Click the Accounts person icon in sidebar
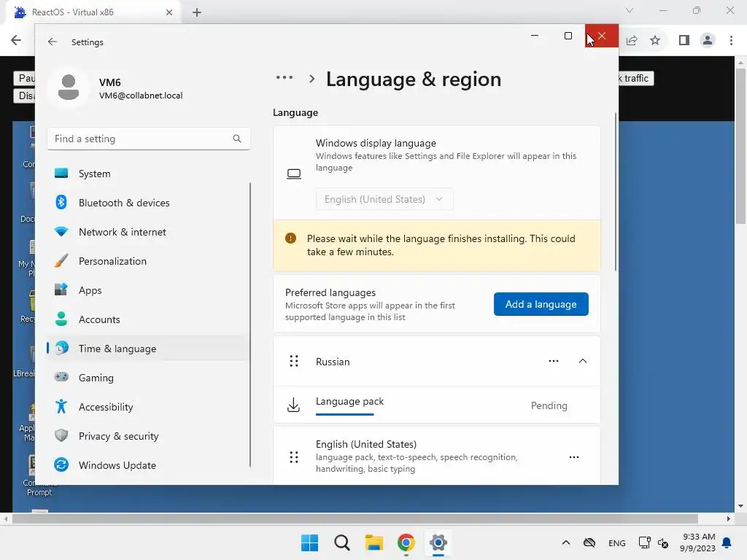 click(x=61, y=319)
